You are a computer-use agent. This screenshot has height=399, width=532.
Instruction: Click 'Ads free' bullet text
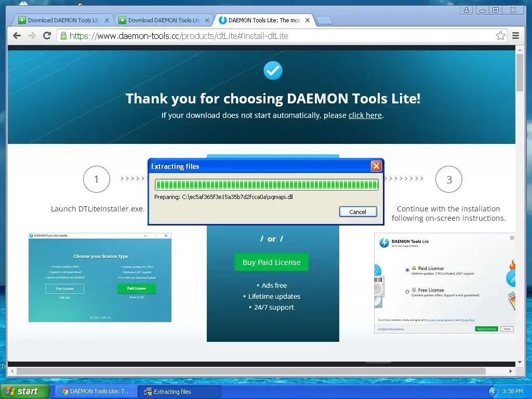(x=274, y=285)
